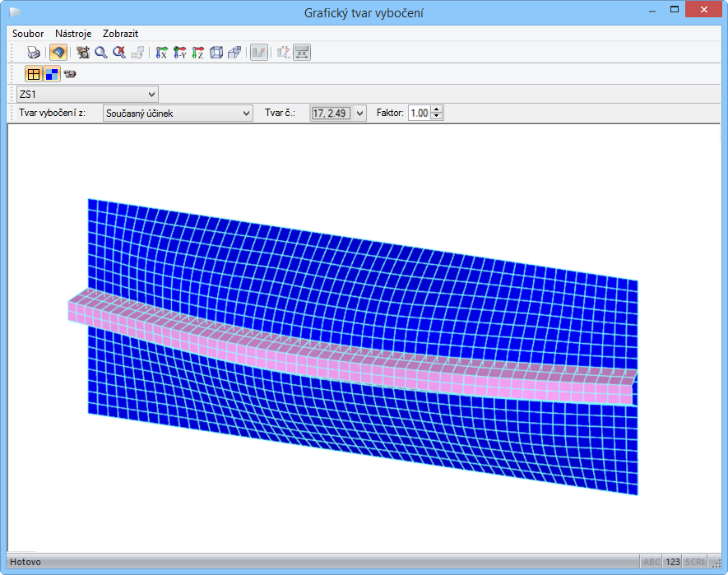This screenshot has width=728, height=575.
Task: Toggle blue colored surface fill icon
Action: tap(52, 74)
